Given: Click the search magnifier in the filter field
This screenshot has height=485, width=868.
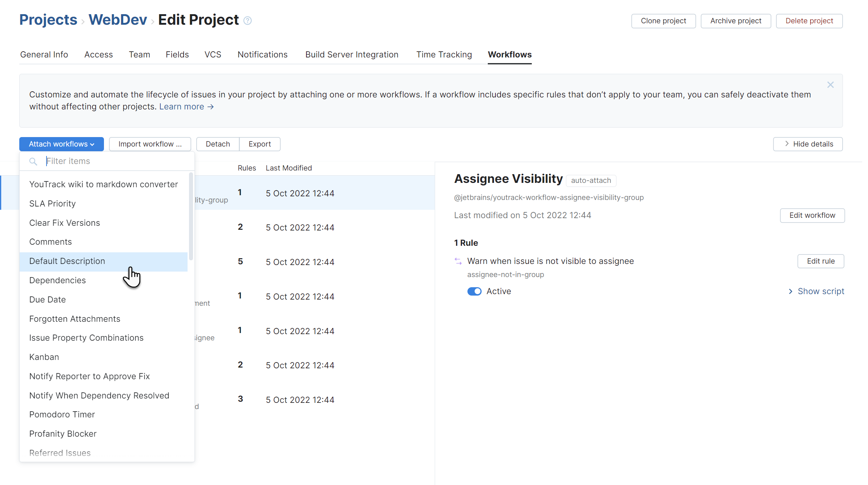Looking at the screenshot, I should tap(33, 161).
